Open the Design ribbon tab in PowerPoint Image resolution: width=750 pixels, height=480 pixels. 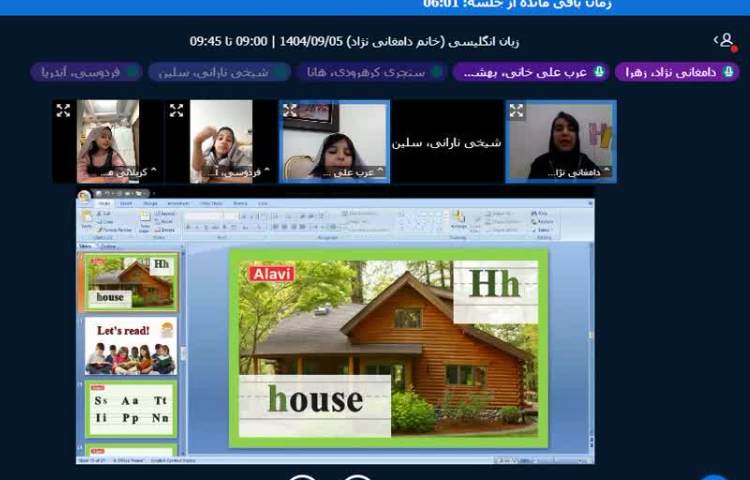[x=150, y=204]
